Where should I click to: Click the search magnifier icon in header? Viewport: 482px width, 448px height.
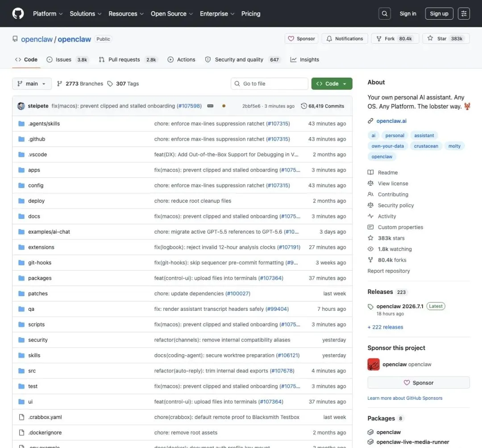click(x=384, y=13)
